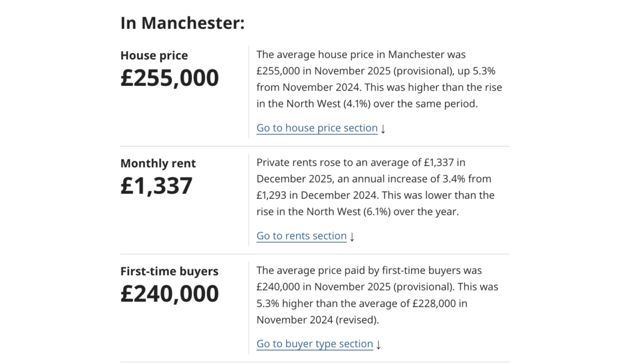Click the private rents description paragraph
618x364 pixels.
click(374, 187)
